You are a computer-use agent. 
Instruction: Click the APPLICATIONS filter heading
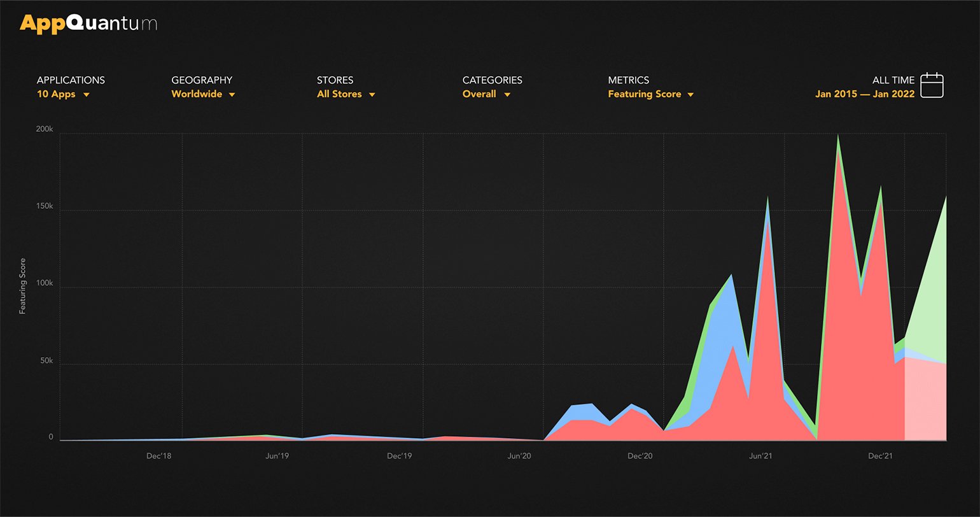(71, 80)
